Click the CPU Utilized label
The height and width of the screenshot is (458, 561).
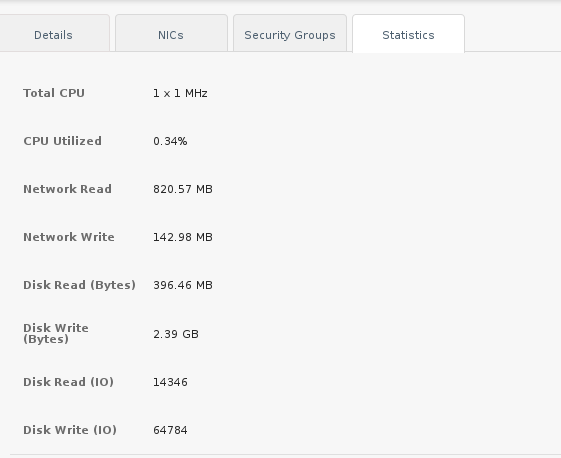click(63, 141)
